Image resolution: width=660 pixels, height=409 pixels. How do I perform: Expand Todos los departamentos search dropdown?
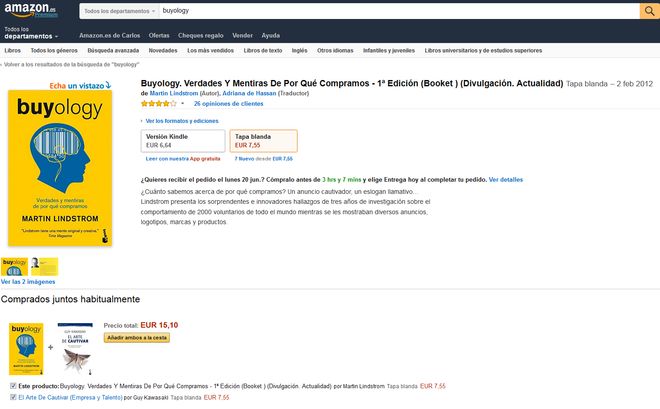click(120, 11)
